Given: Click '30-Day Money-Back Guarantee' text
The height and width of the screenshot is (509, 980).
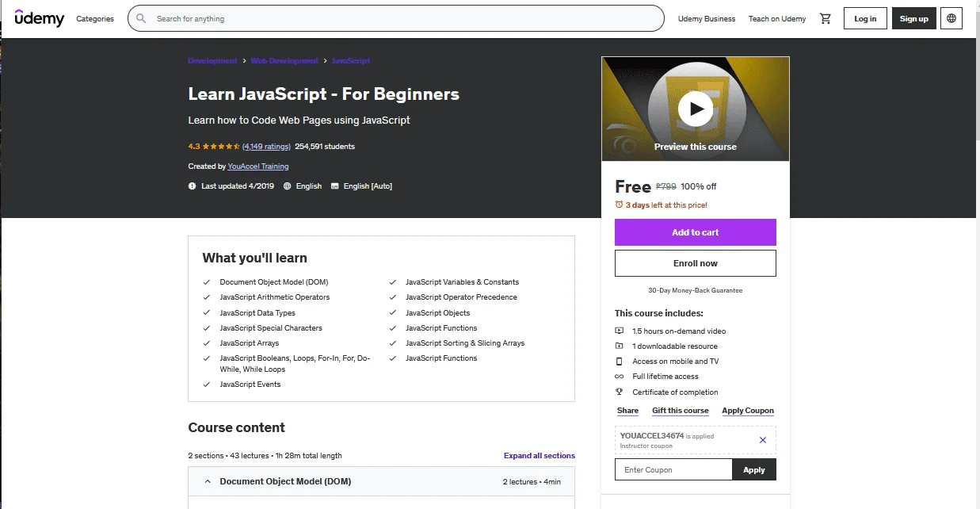Looking at the screenshot, I should point(696,290).
